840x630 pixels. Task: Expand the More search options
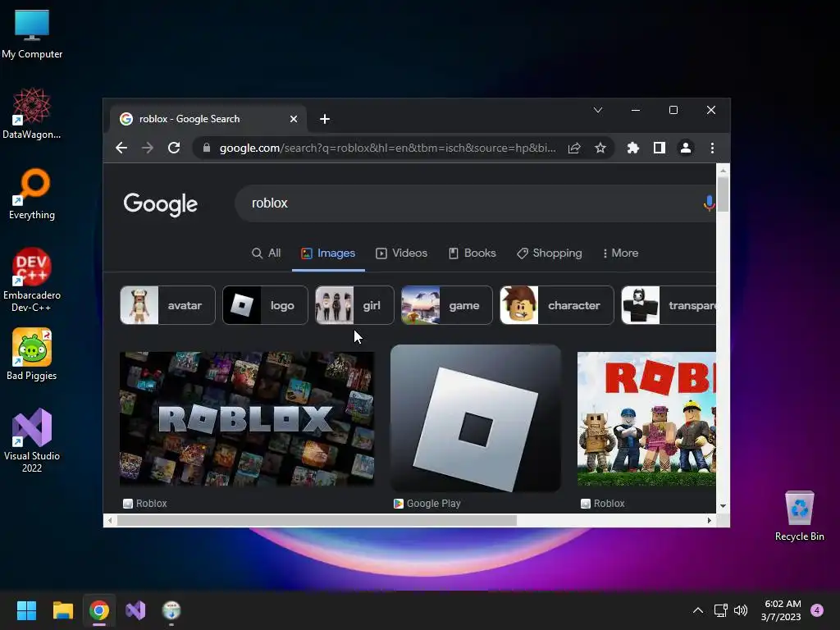pos(620,253)
